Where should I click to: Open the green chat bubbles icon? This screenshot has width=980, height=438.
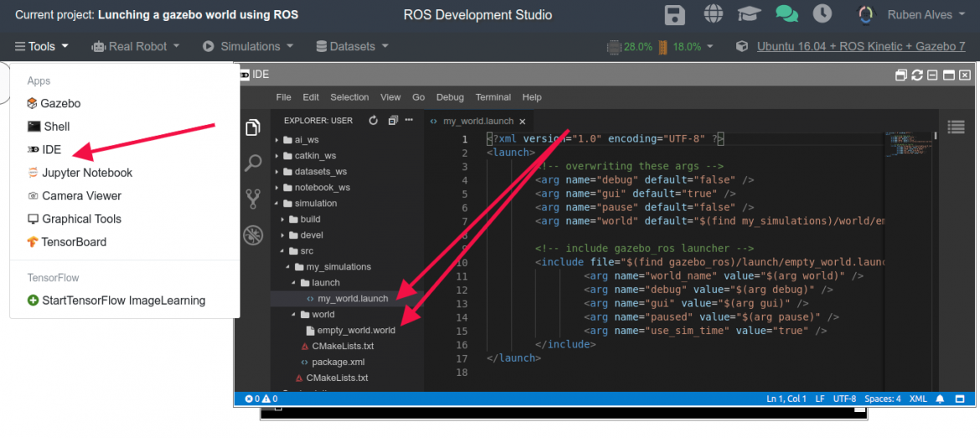(787, 14)
